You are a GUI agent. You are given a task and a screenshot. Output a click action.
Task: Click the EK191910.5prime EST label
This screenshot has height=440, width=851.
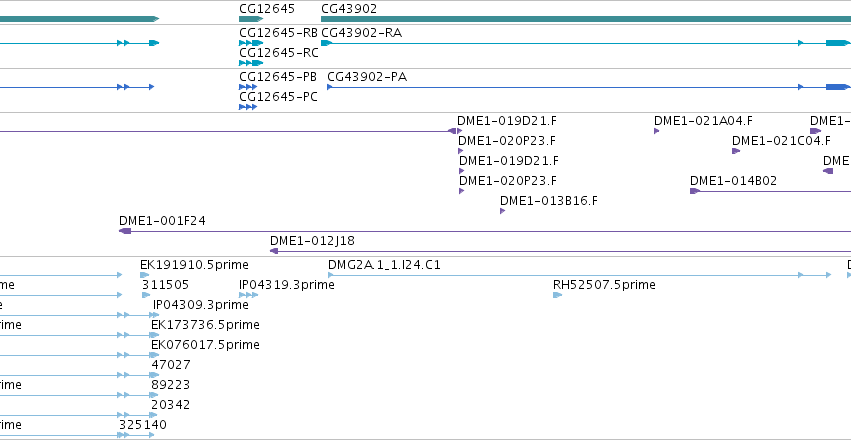pos(194,265)
